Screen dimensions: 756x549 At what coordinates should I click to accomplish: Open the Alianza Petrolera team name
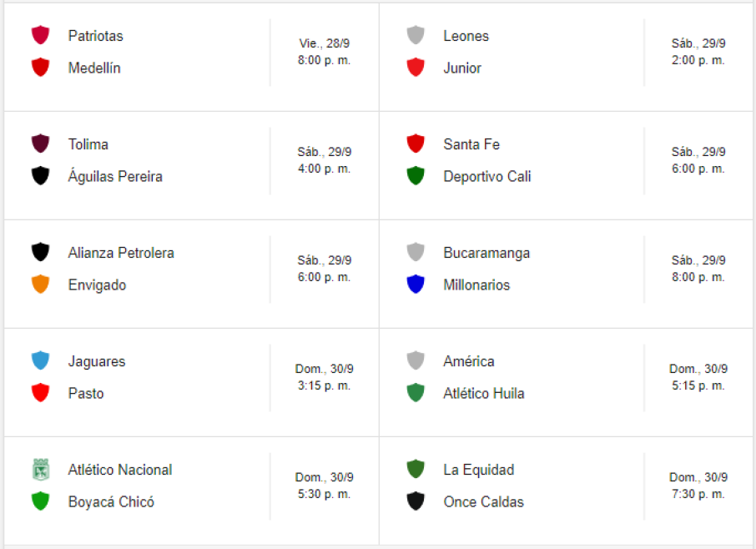point(121,253)
